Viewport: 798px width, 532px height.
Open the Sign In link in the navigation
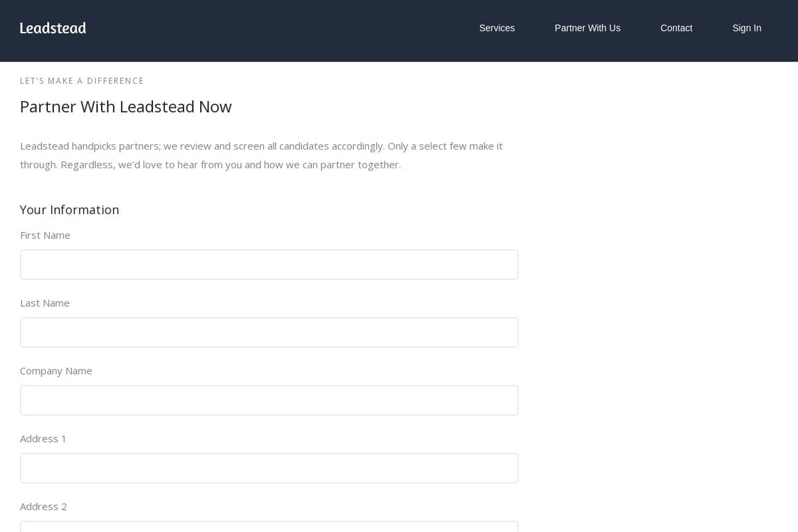[747, 28]
